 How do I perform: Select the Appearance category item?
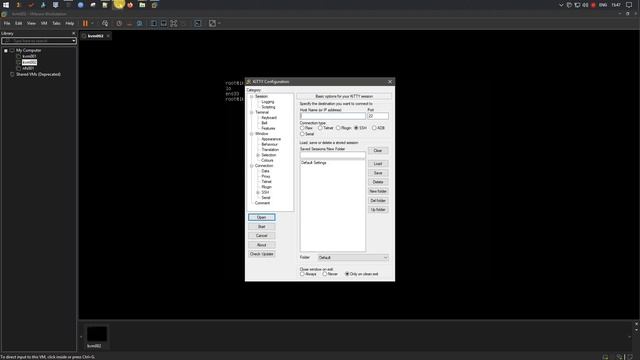point(271,139)
